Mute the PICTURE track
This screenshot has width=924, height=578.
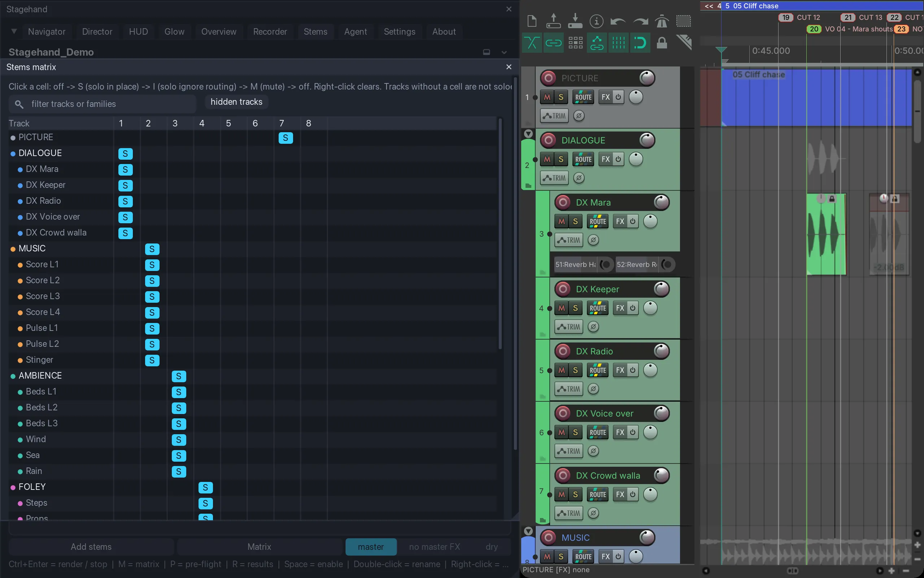547,97
